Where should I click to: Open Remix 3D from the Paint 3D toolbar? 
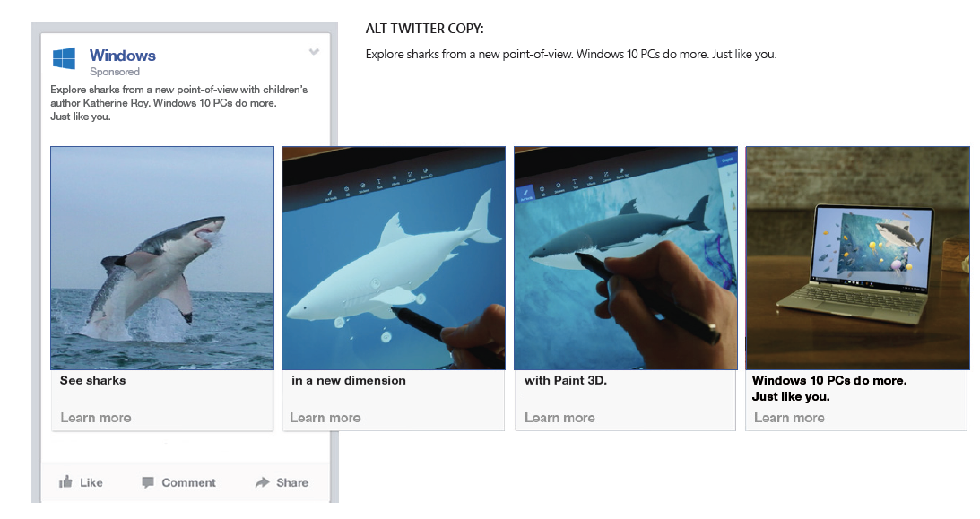tap(425, 171)
